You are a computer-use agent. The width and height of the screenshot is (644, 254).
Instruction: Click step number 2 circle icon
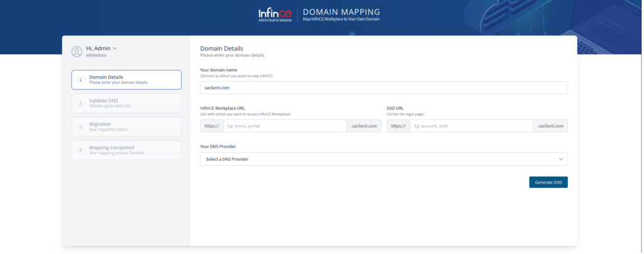click(x=81, y=103)
